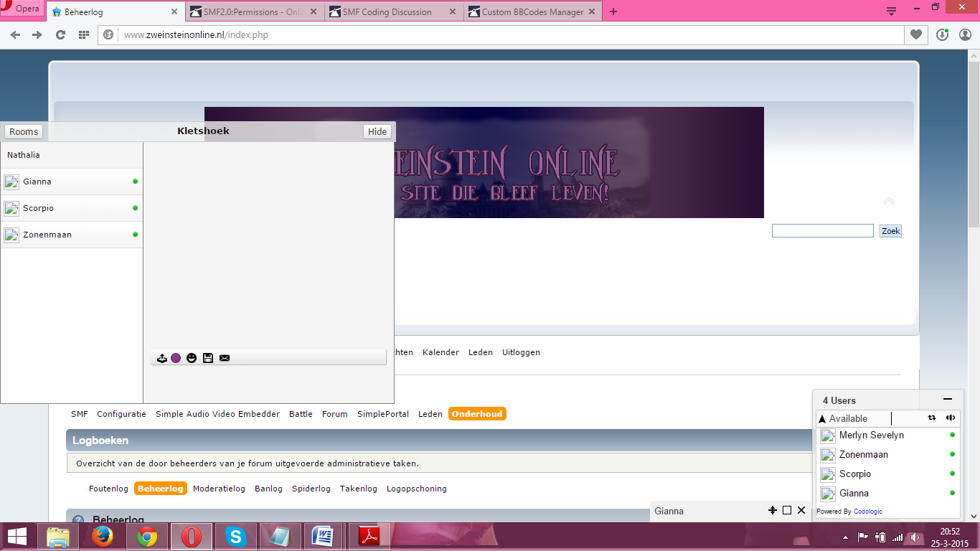The image size is (980, 551).
Task: Open the SimplePortal admin menu
Action: tap(383, 414)
